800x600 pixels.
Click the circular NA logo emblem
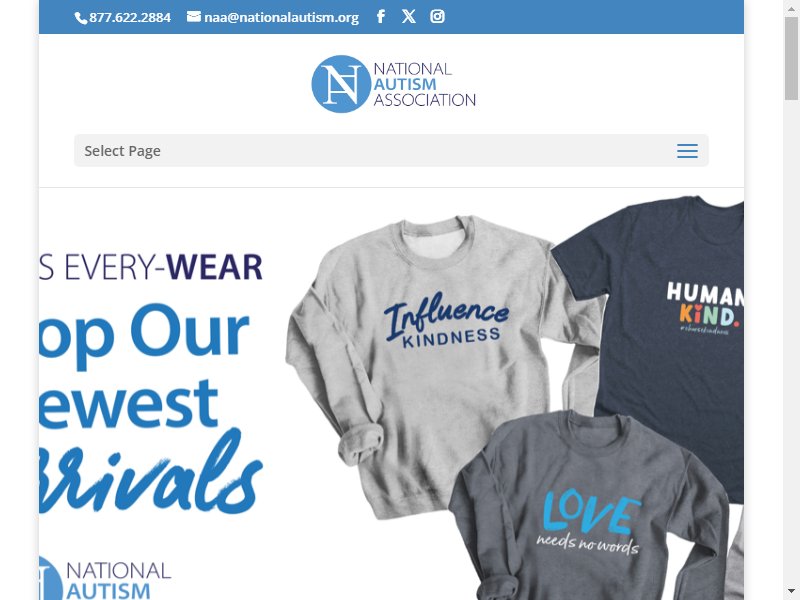341,84
